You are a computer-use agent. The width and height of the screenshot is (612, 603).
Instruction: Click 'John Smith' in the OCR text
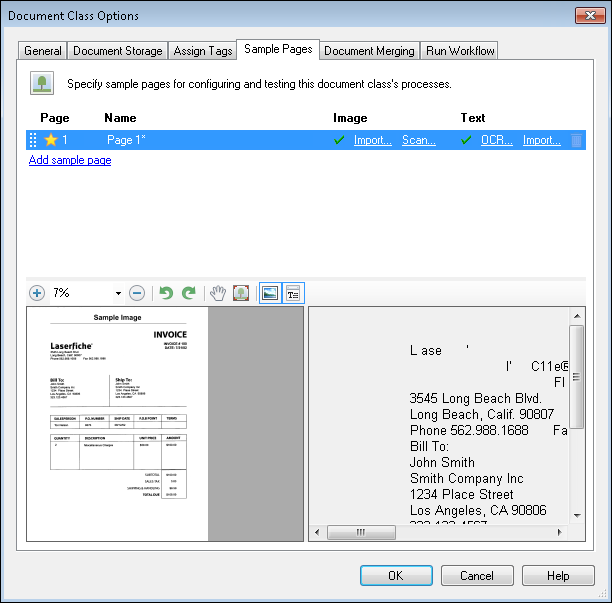442,462
